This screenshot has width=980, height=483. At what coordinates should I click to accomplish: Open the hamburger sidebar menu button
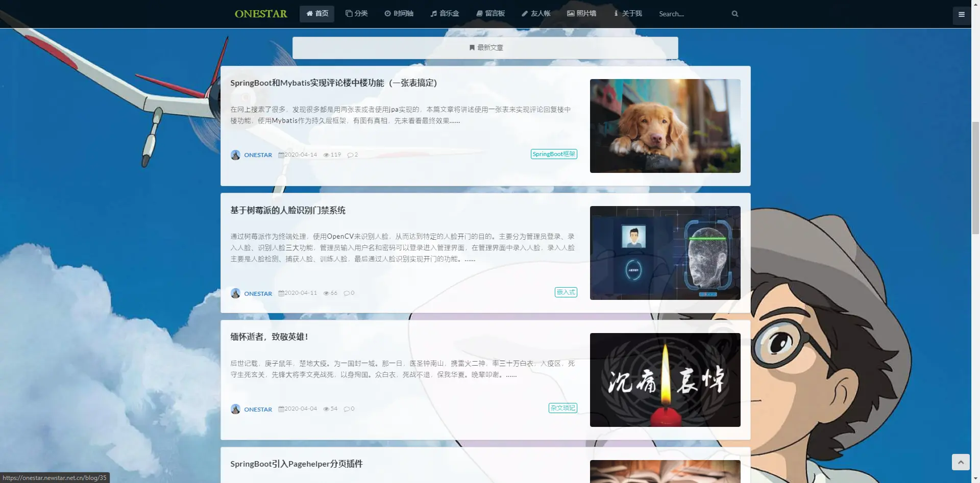click(962, 15)
